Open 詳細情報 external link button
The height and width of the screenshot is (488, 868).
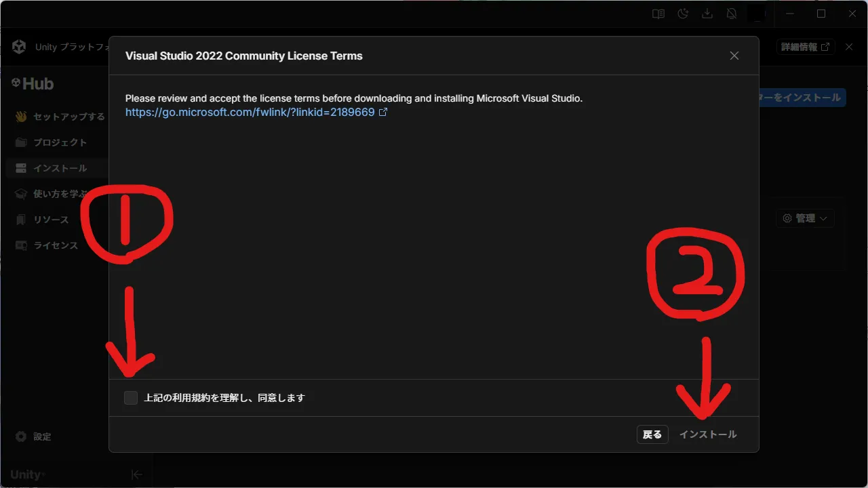[805, 47]
